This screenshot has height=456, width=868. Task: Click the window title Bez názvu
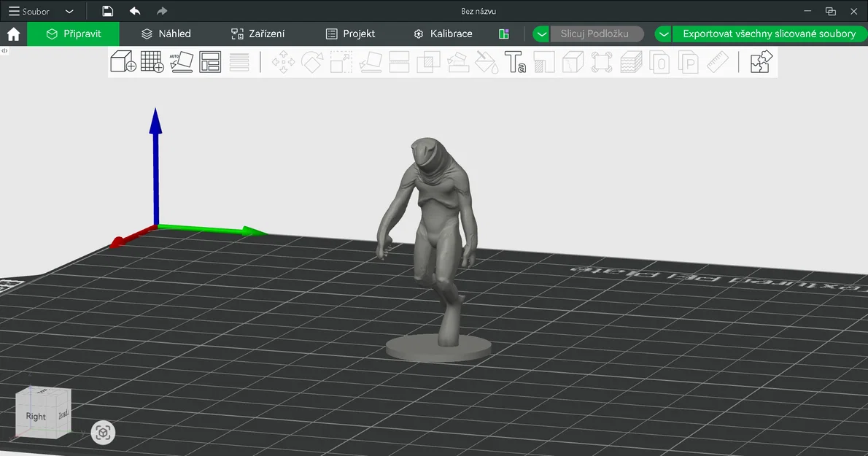478,11
